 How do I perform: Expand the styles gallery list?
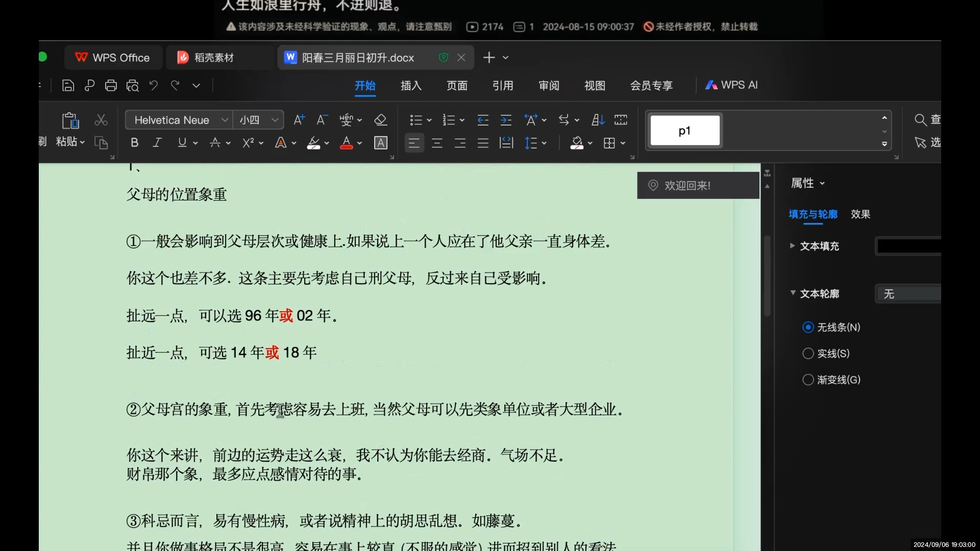coord(884,144)
